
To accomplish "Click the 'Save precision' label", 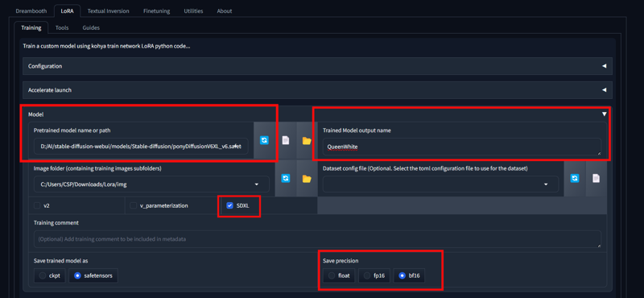I will (341, 261).
